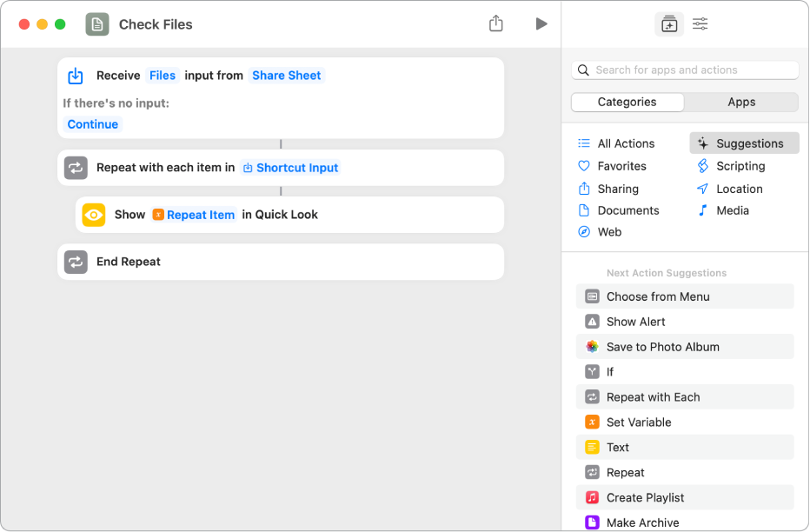Screen dimensions: 810x532
Task: Show the Action Library panel
Action: 668,23
